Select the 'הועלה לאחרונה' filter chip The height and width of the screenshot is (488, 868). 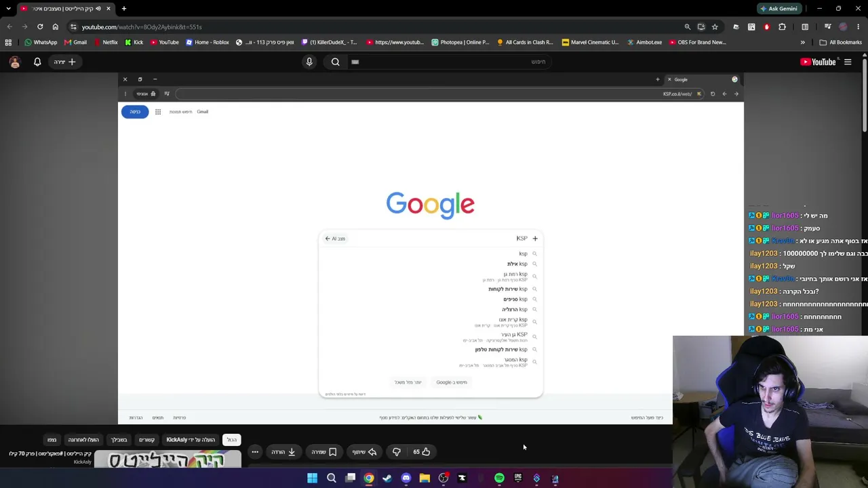83,440
